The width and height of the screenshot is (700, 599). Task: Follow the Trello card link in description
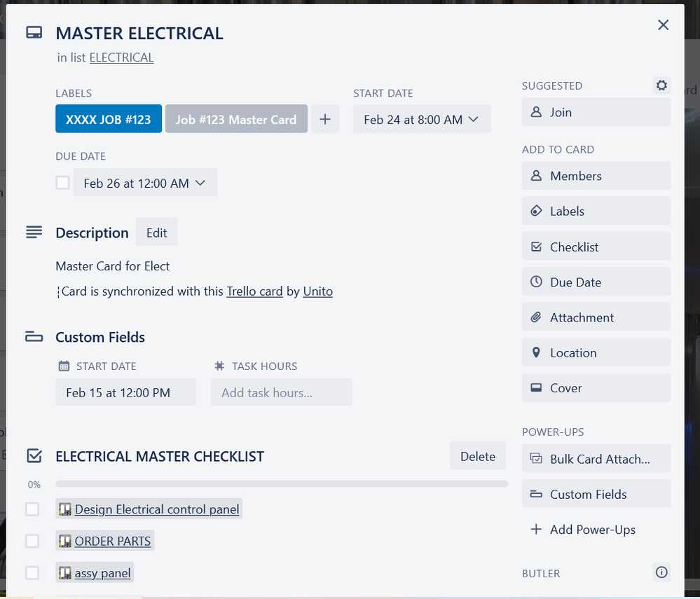[x=254, y=291]
